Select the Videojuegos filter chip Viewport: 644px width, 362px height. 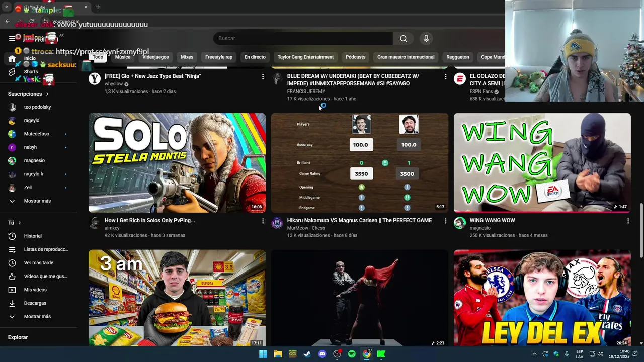pos(155,57)
